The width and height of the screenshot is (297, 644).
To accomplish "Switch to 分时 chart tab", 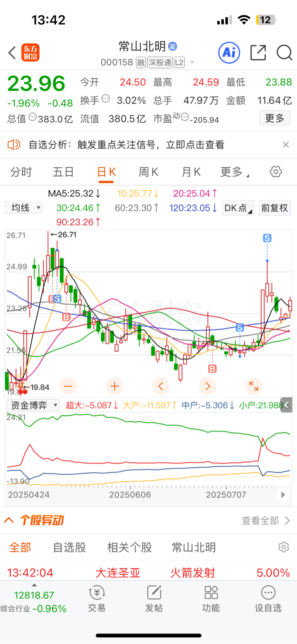I will (x=21, y=172).
